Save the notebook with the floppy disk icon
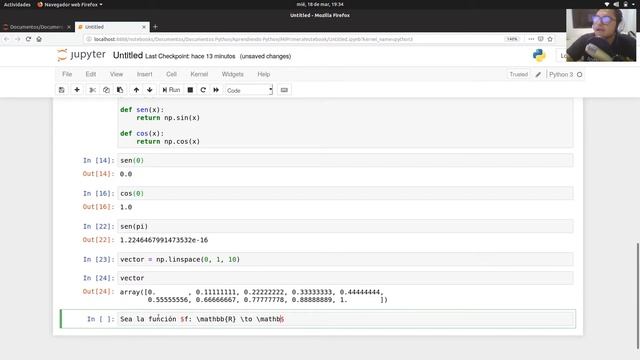 (x=62, y=90)
